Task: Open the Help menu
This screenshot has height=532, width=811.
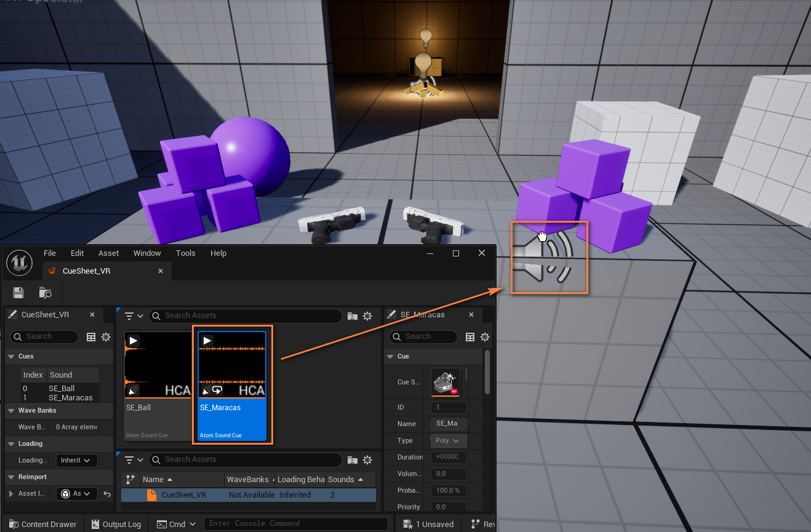Action: 218,253
